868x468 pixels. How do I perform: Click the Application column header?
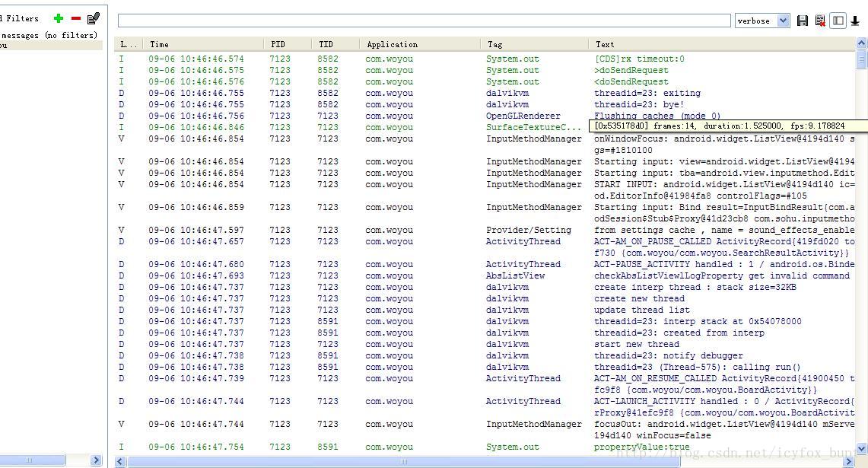pyautogui.click(x=420, y=44)
